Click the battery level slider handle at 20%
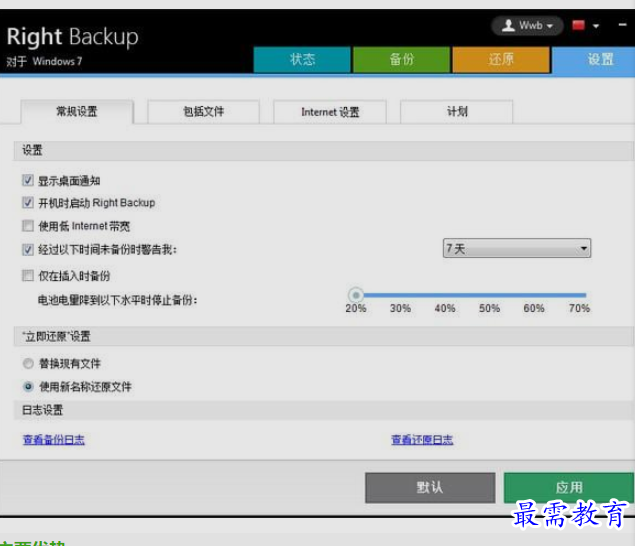 click(356, 295)
